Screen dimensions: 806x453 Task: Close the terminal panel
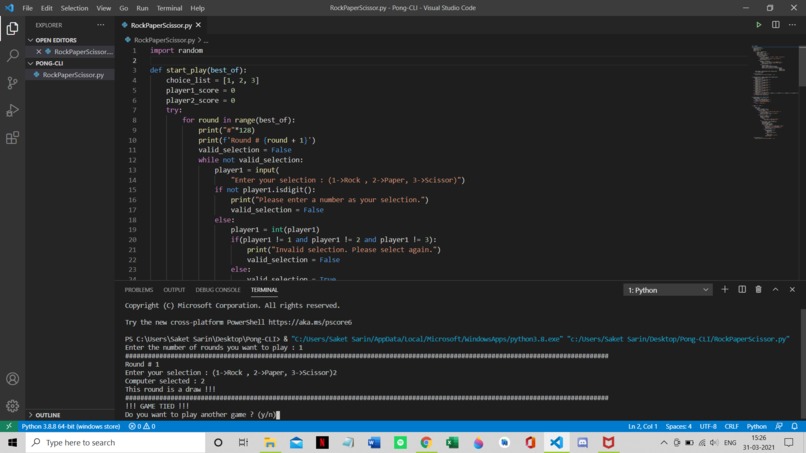[x=792, y=289]
